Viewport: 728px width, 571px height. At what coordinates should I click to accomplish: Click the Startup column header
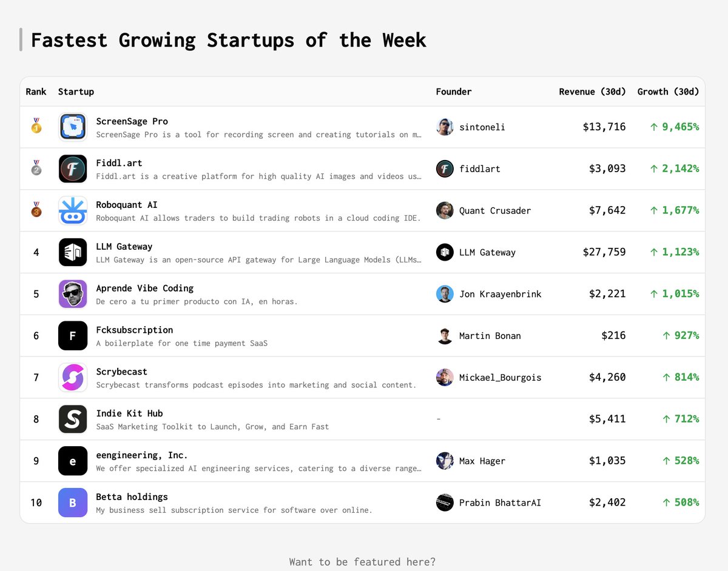(x=76, y=92)
